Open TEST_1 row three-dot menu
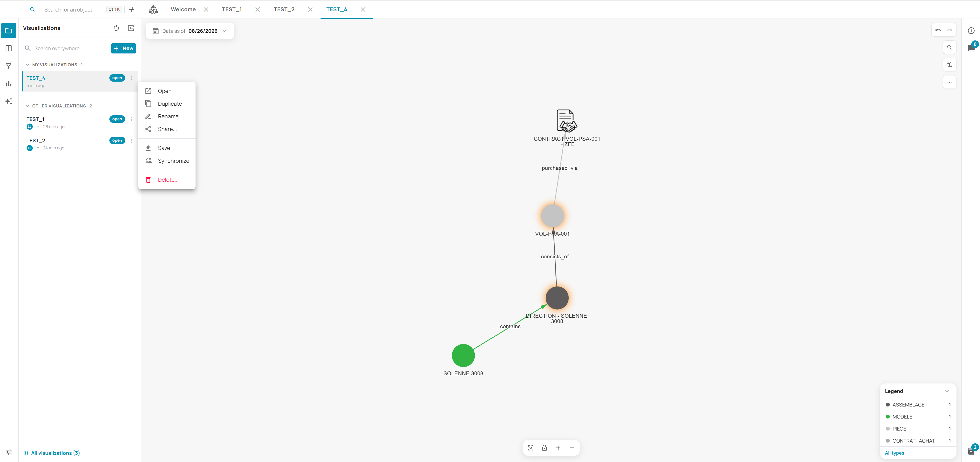Image resolution: width=980 pixels, height=462 pixels. [x=131, y=119]
